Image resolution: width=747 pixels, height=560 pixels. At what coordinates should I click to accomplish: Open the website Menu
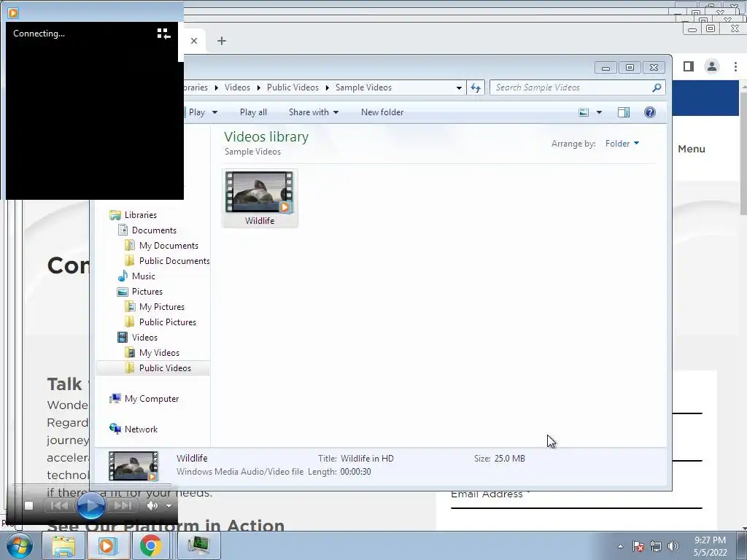[692, 149]
